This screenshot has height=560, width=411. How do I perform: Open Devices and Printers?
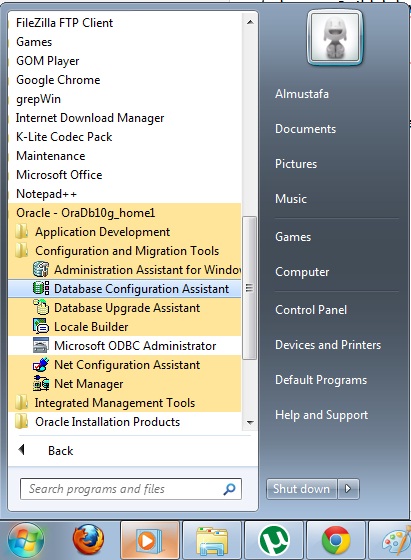click(328, 345)
